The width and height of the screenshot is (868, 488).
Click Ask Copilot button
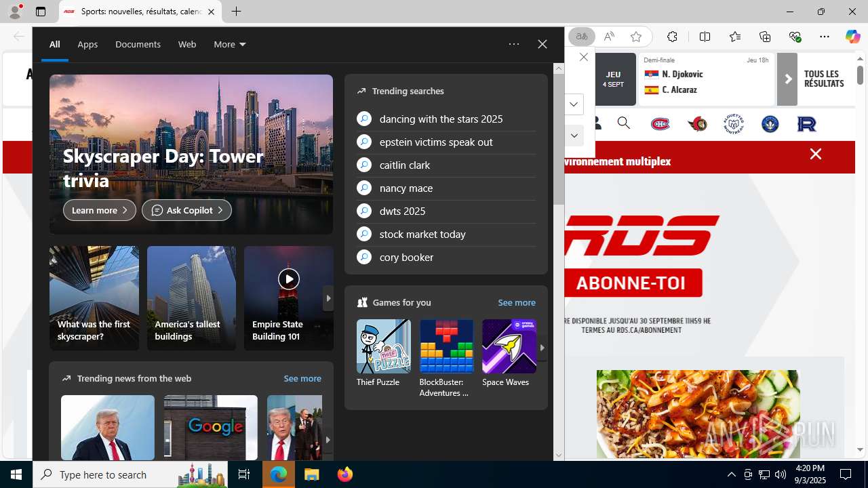point(186,210)
